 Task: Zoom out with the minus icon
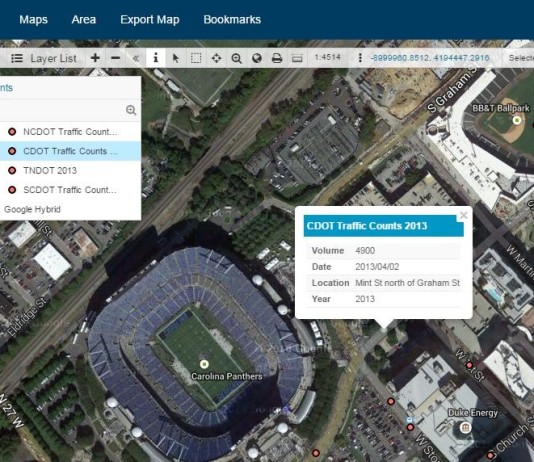coord(115,58)
